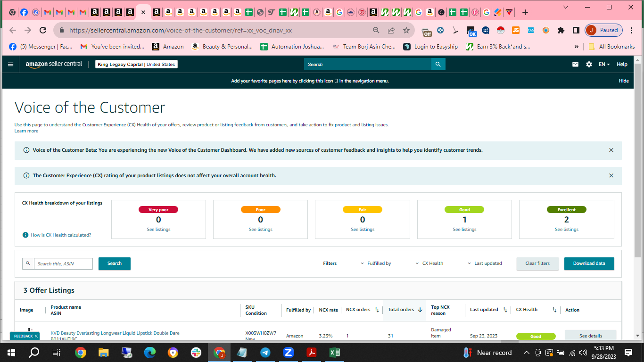The width and height of the screenshot is (644, 362).
Task: Close the currently active browser tab
Action: click(143, 12)
